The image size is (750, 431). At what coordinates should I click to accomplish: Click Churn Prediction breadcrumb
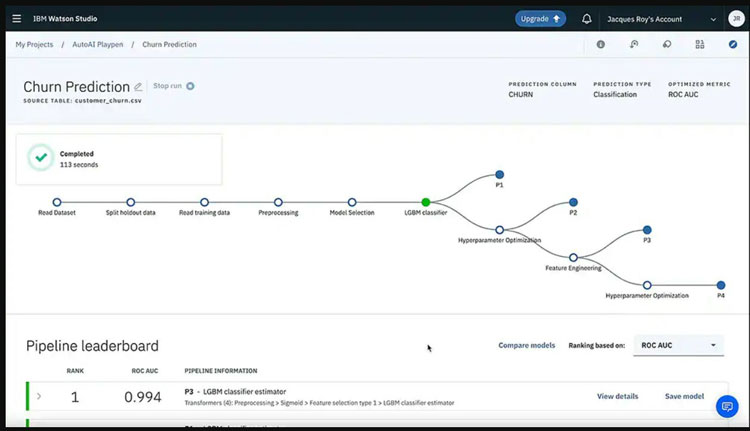pos(169,44)
